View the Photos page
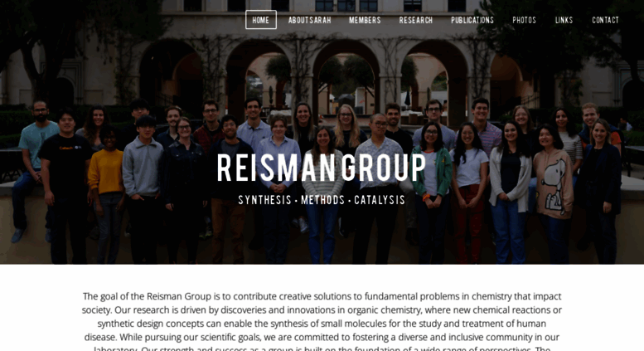Screen dimensions: 644x351 click(524, 20)
